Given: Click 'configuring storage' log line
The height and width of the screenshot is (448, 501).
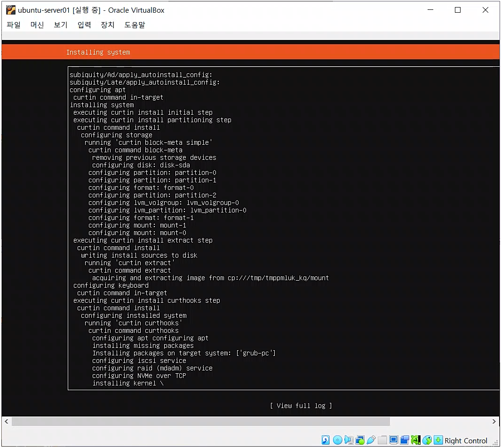Looking at the screenshot, I should [117, 135].
